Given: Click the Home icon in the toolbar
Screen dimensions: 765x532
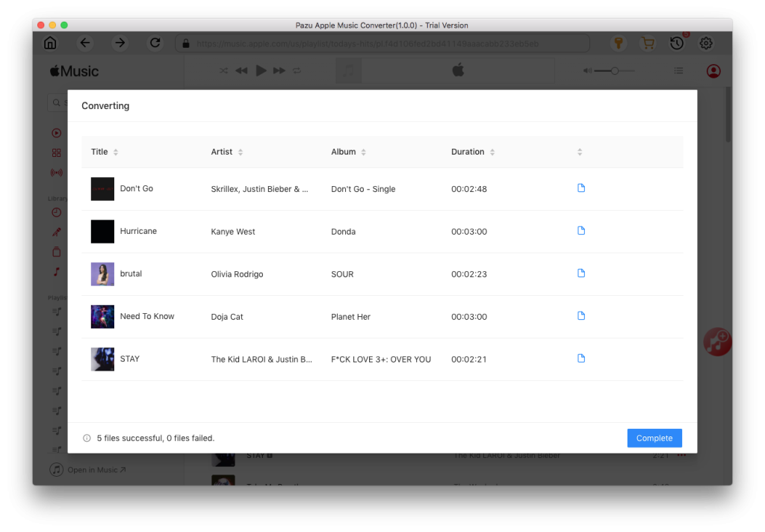Looking at the screenshot, I should (x=50, y=43).
